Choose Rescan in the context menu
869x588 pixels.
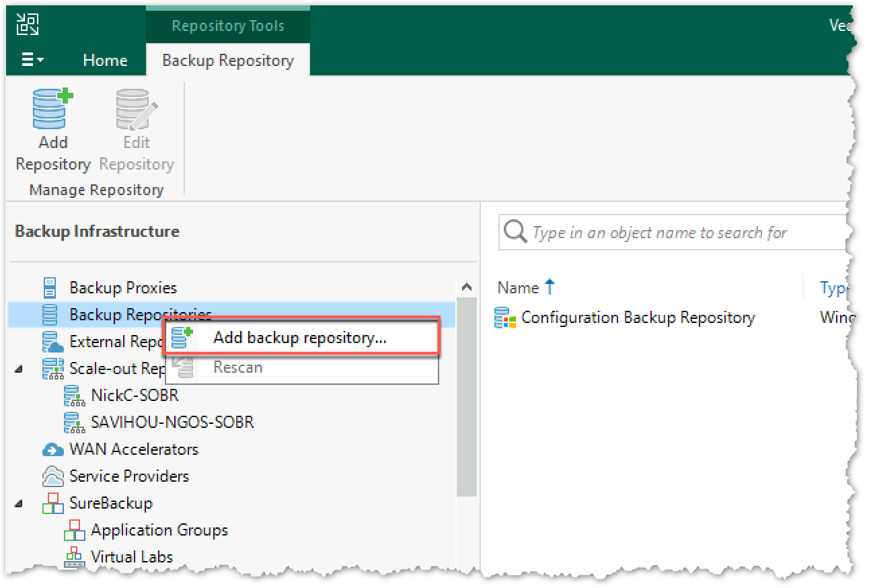click(x=302, y=367)
